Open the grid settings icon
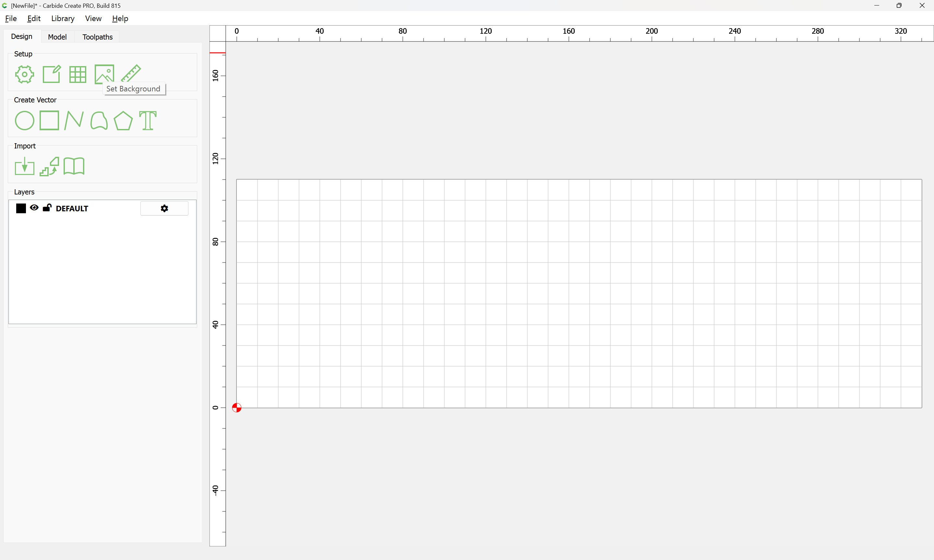The image size is (934, 560). (x=78, y=74)
